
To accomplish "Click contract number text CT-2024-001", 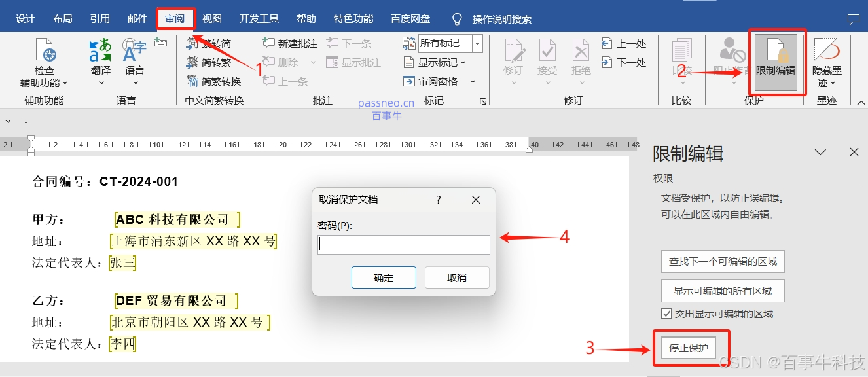I will (139, 181).
